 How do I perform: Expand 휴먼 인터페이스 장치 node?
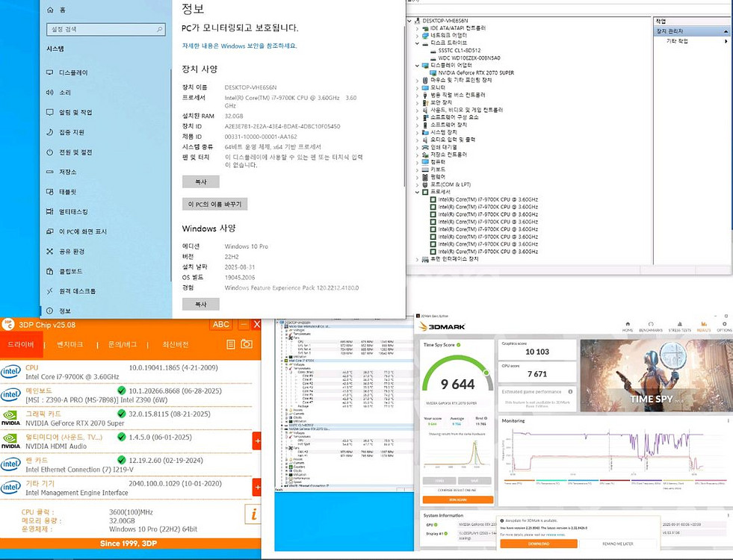417,259
